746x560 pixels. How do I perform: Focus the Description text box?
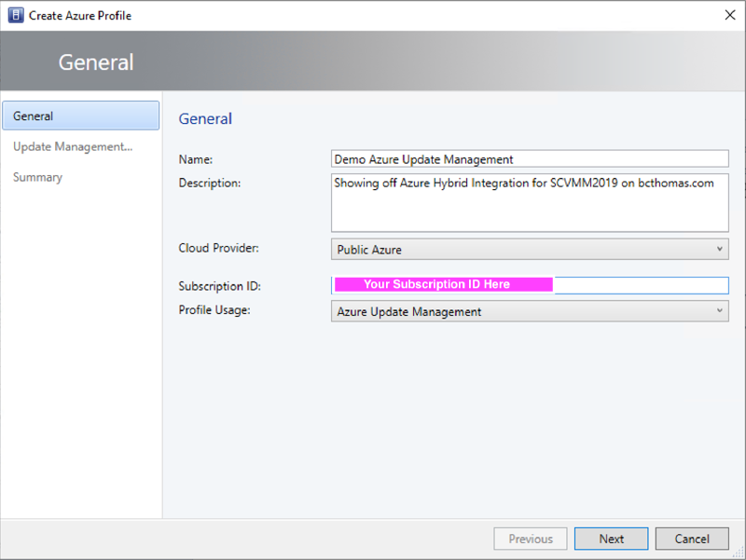[x=530, y=201]
